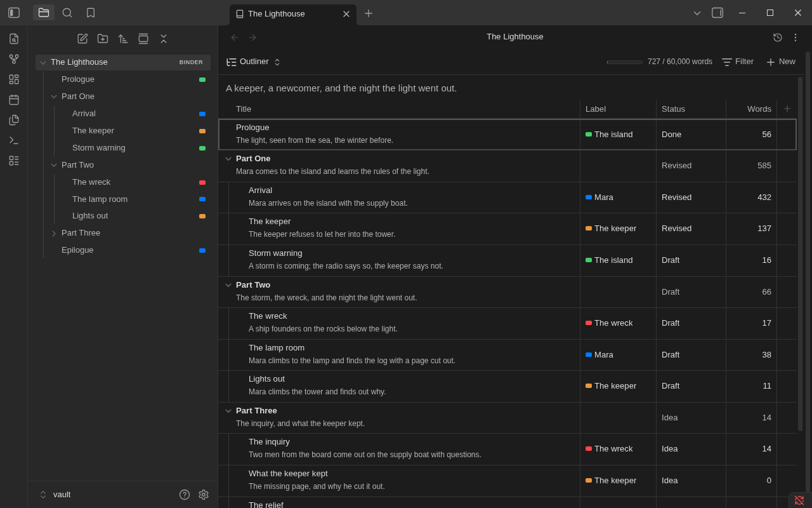812x508 pixels.
Task: Collapse Part One in the sidebar tree
Action: tap(54, 97)
